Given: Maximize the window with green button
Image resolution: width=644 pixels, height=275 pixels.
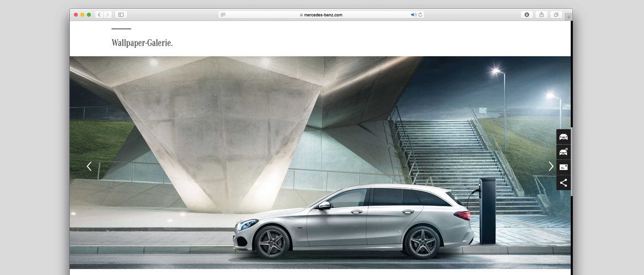Looking at the screenshot, I should pos(89,15).
